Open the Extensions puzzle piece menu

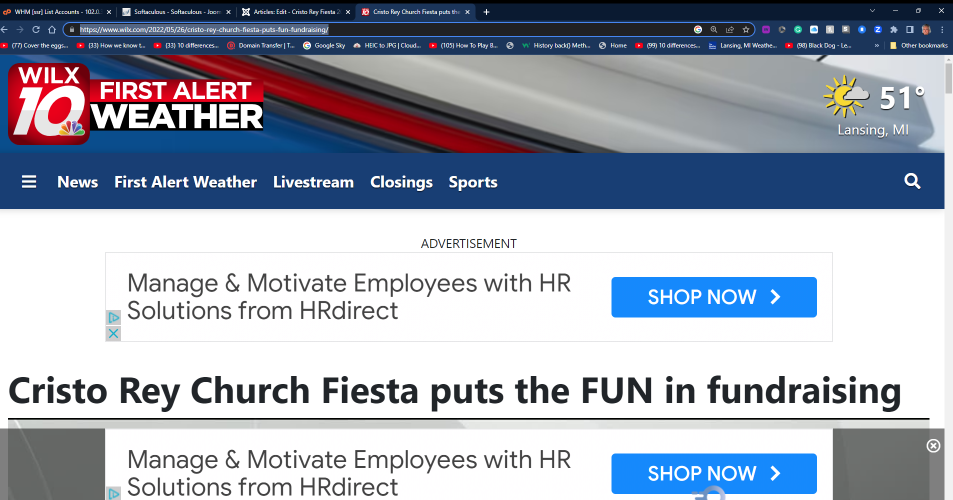point(893,29)
